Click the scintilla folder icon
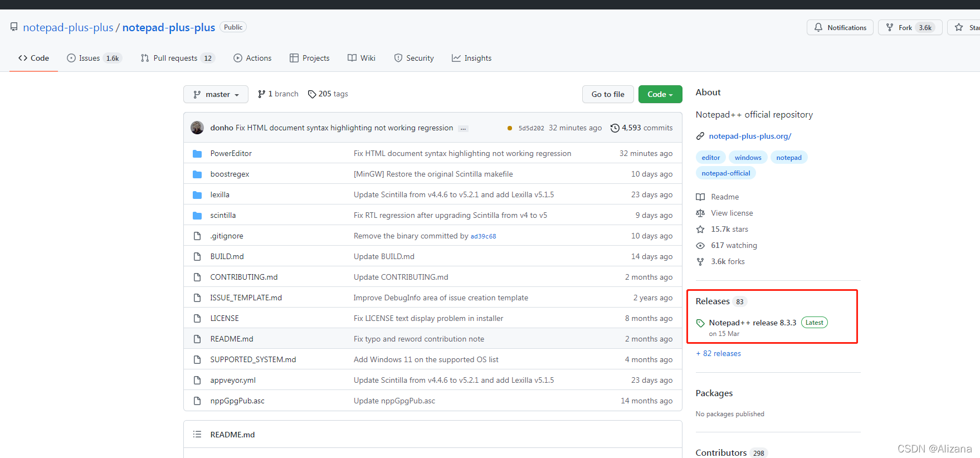Viewport: 980px width, 458px height. pos(197,215)
